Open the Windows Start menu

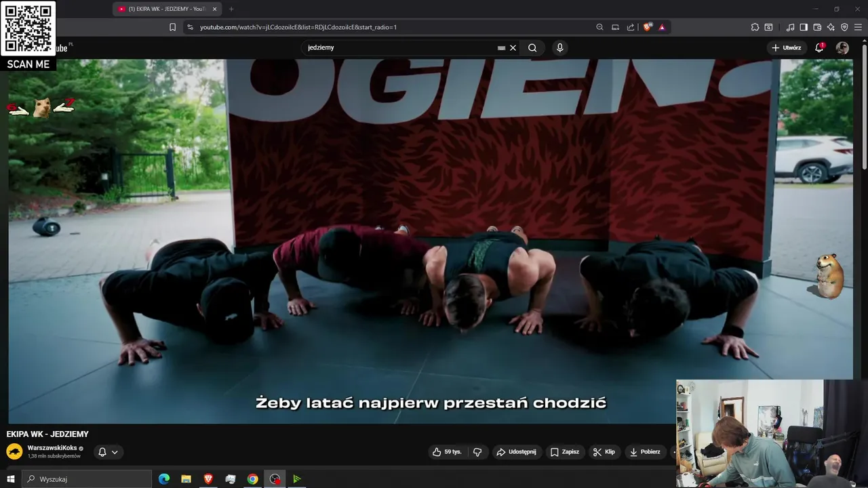pos(11,479)
